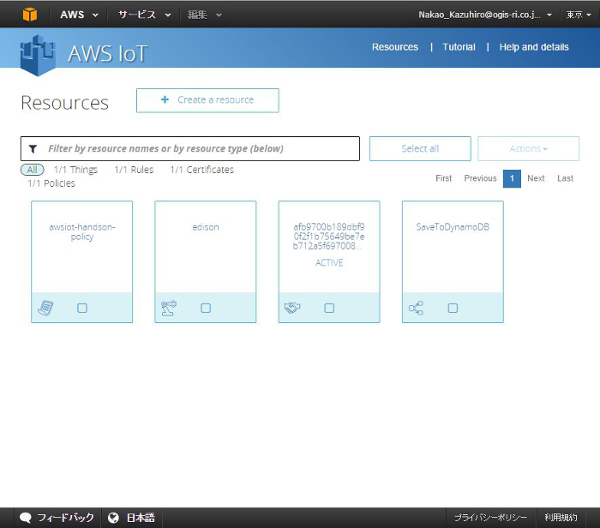Open the AWS dropdown menu
Screen dimensions: 600x528
pos(79,15)
